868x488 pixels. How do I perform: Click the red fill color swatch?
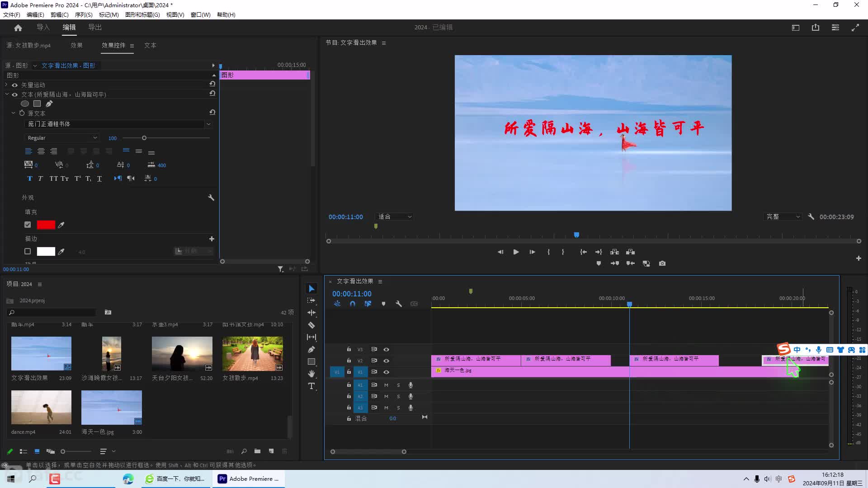pyautogui.click(x=46, y=225)
